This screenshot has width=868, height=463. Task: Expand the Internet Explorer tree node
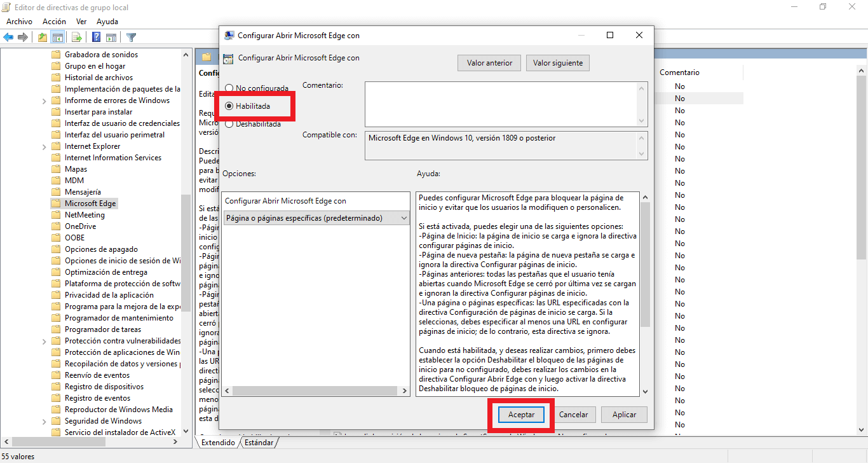tap(44, 146)
